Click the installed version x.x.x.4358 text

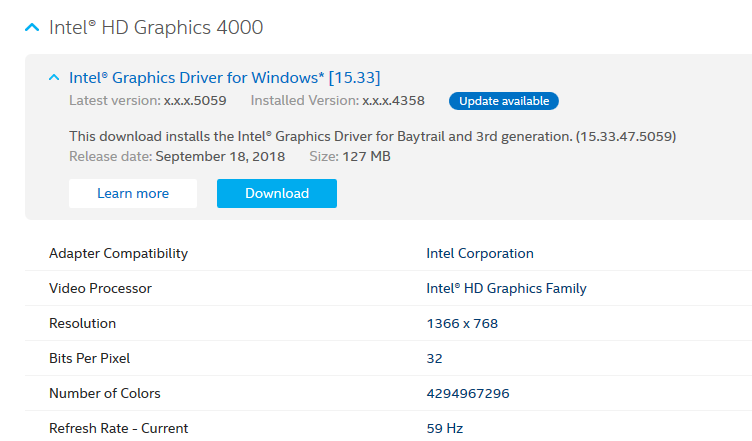[393, 101]
